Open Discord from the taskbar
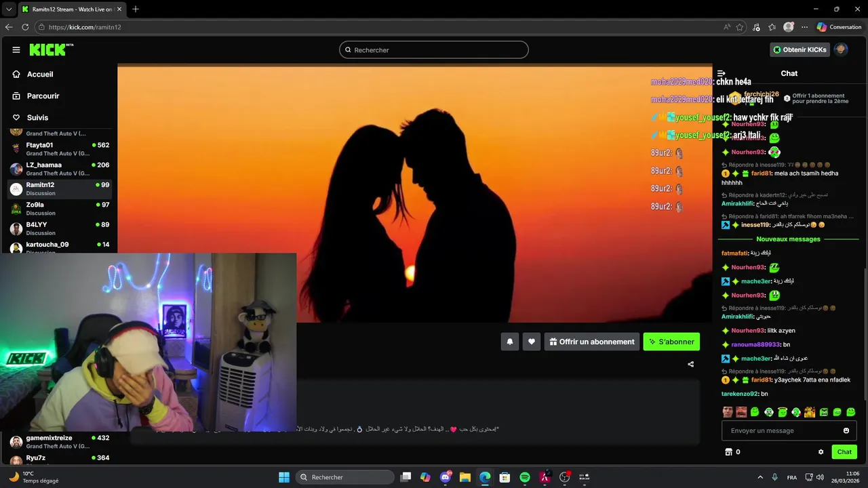 (446, 477)
